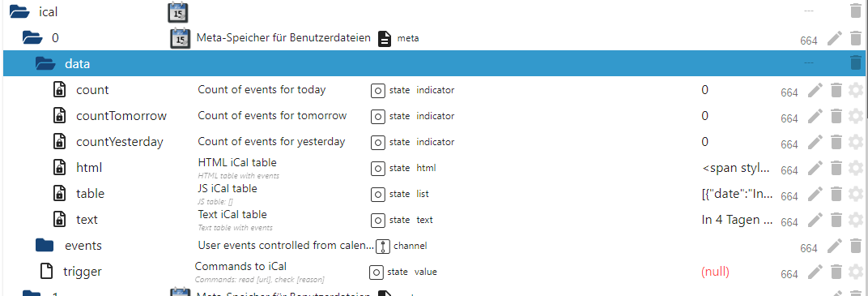This screenshot has height=296, width=868.
Task: Delete the data folder with trash icon
Action: [855, 62]
